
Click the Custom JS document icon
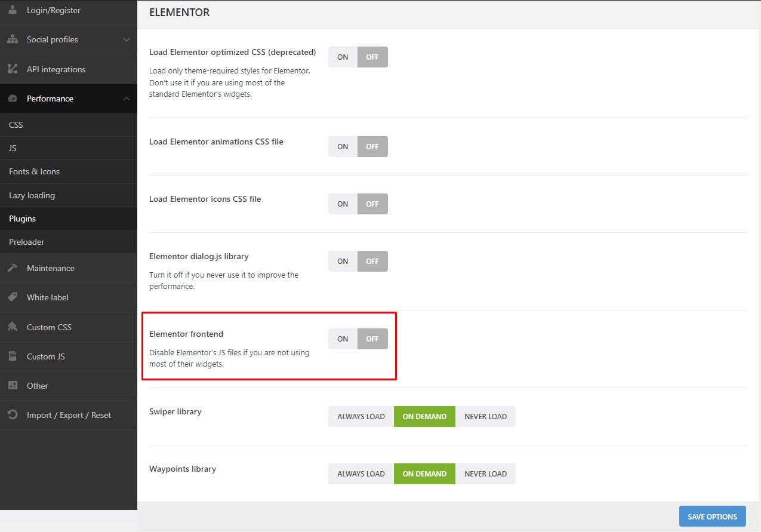pos(13,356)
